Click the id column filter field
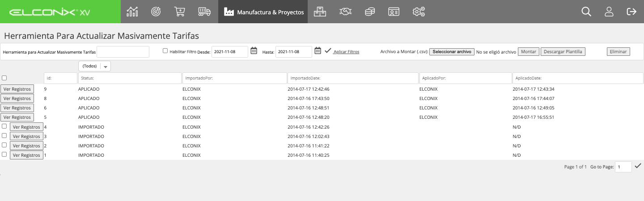This screenshot has height=201, width=644. [61, 78]
